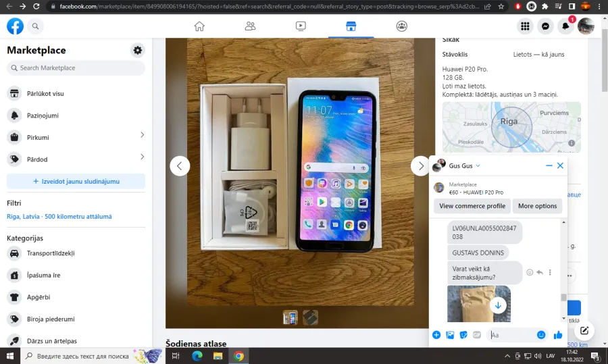React to the zibmaksājumu message with emoji
Viewport: 608px width, 364px height.
[530, 273]
